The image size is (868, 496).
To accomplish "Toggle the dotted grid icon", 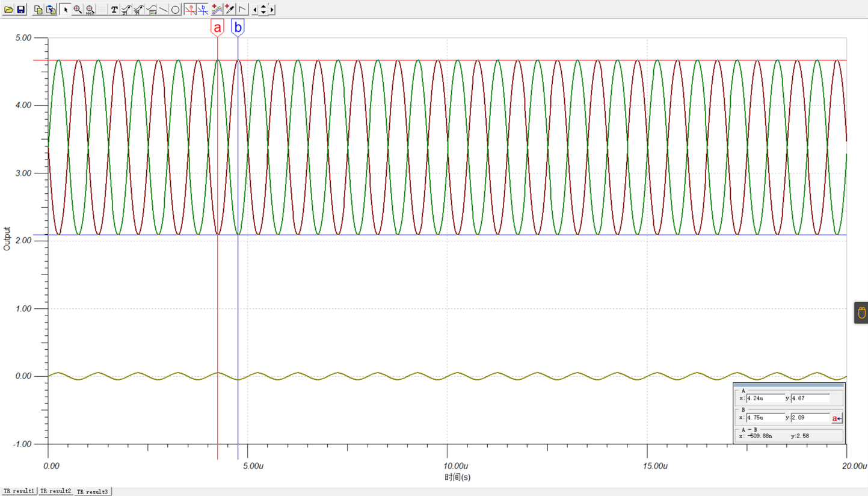I will pyautogui.click(x=102, y=10).
